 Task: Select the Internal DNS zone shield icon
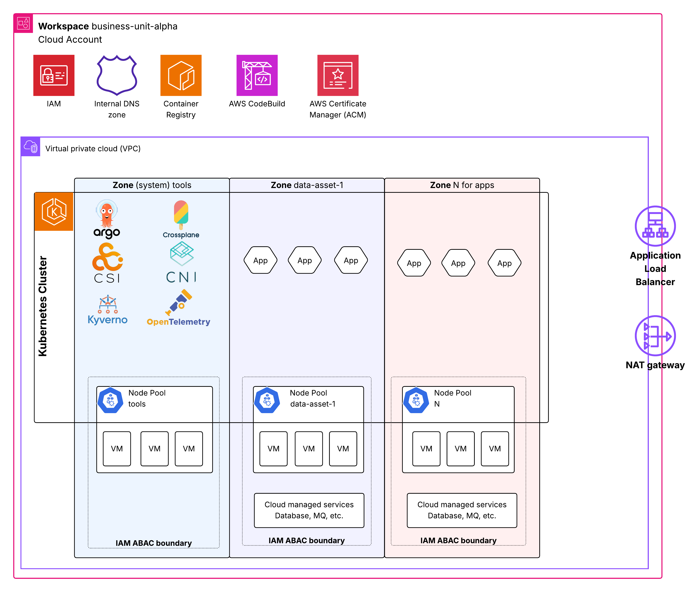[x=116, y=75]
